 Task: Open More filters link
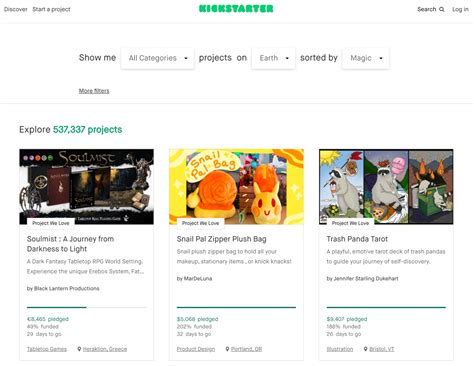(x=94, y=91)
